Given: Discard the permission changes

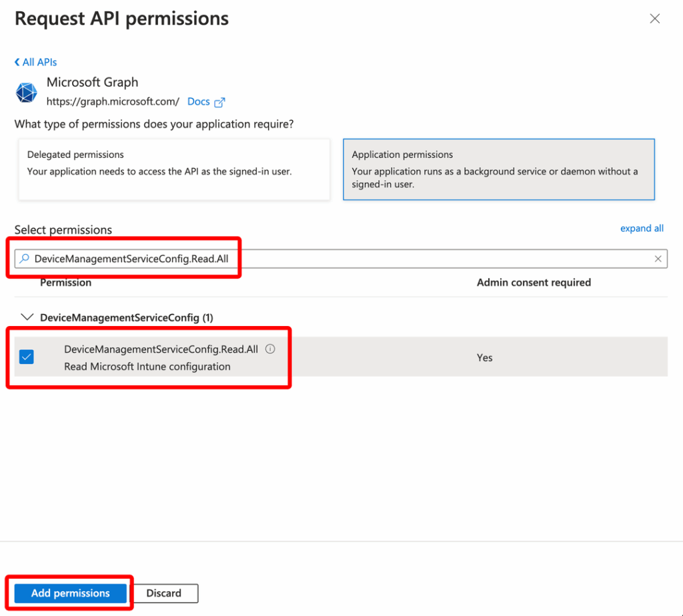Looking at the screenshot, I should pyautogui.click(x=164, y=593).
